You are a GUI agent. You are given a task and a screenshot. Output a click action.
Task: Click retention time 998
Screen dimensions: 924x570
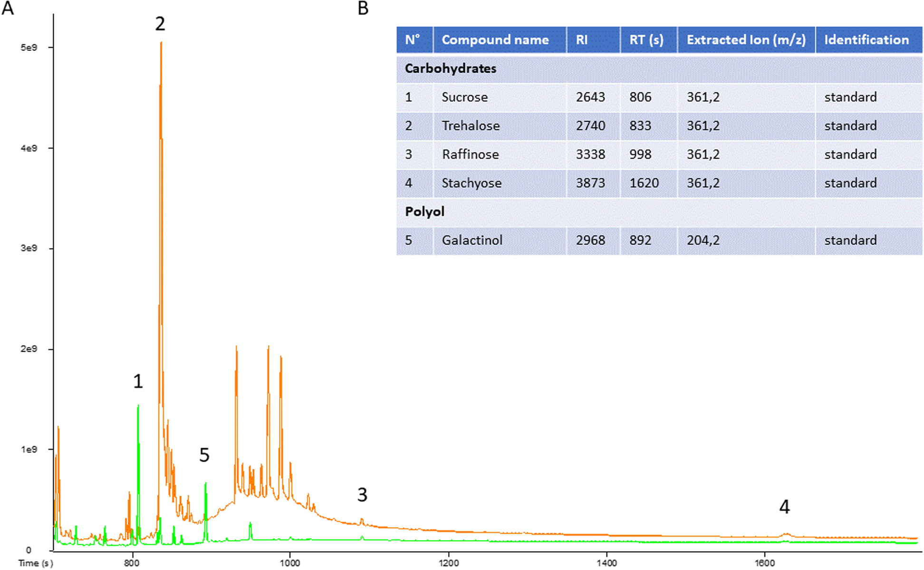point(640,155)
